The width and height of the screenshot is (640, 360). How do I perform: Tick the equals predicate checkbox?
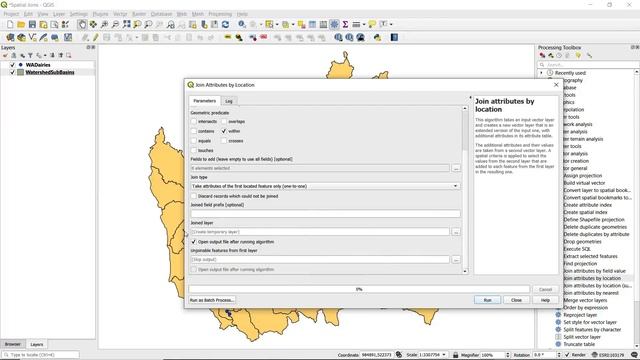pos(194,141)
